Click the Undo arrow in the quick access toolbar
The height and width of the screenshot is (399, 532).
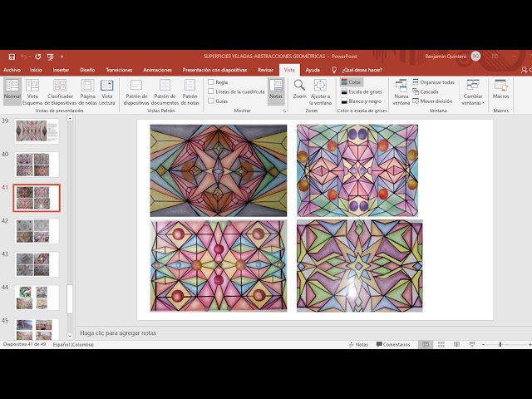tap(24, 57)
